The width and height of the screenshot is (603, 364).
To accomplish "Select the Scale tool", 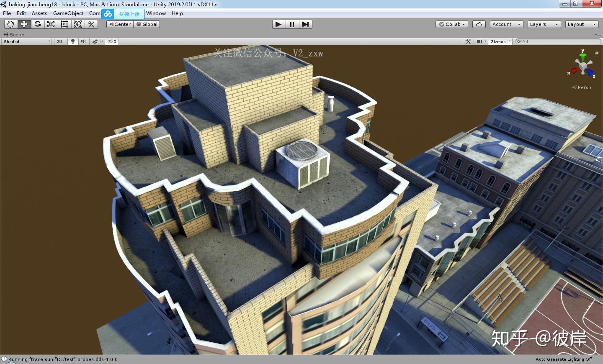I will 51,24.
